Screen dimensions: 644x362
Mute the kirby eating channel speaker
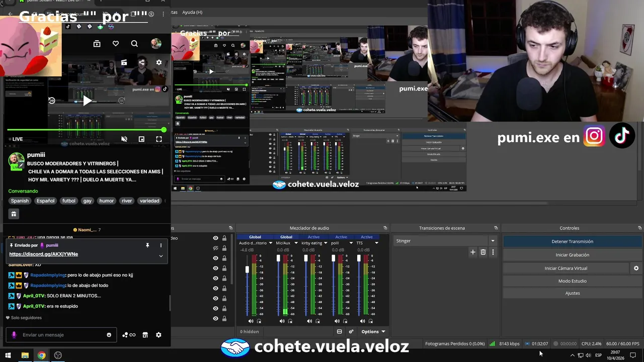[309, 321]
